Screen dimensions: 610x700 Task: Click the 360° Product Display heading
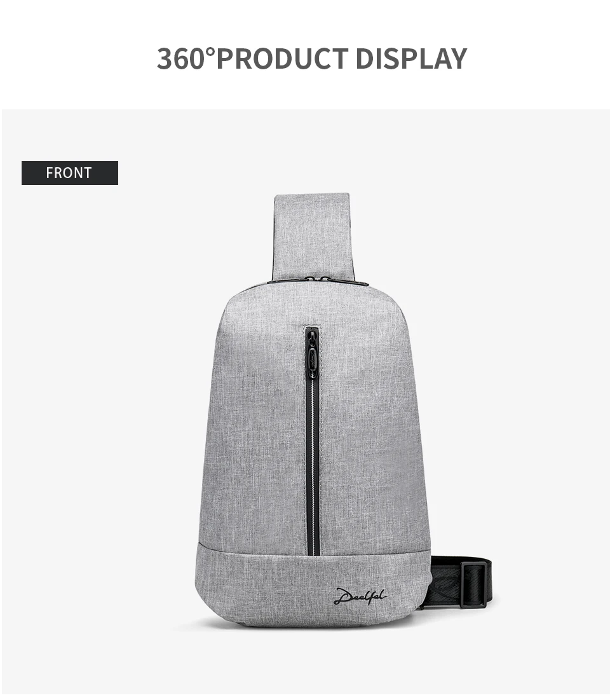tap(312, 58)
